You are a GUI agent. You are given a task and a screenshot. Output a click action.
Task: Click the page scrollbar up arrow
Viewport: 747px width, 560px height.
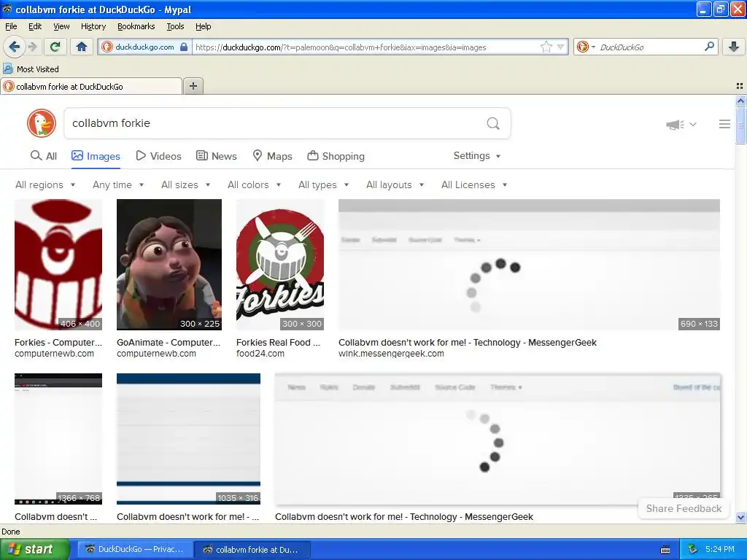pyautogui.click(x=740, y=101)
